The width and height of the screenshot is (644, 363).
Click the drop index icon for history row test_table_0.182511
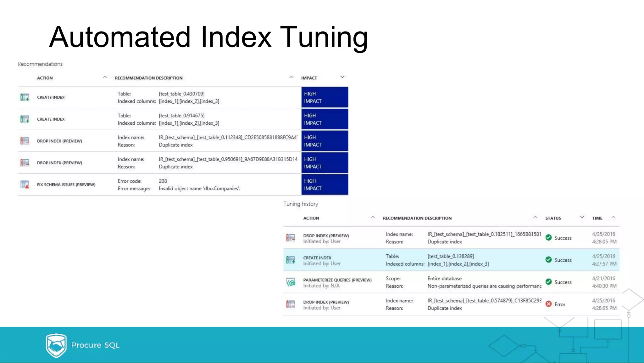click(291, 238)
